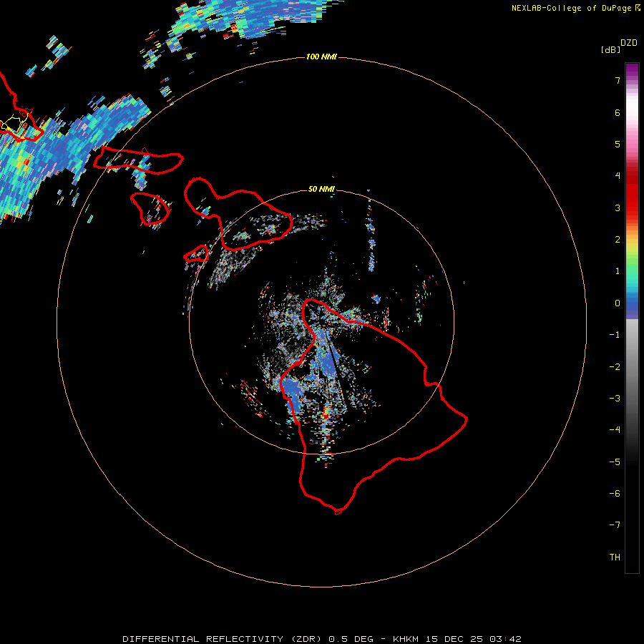Click the 5 value on color scale
Screen dimensions: 644x644
(618, 144)
